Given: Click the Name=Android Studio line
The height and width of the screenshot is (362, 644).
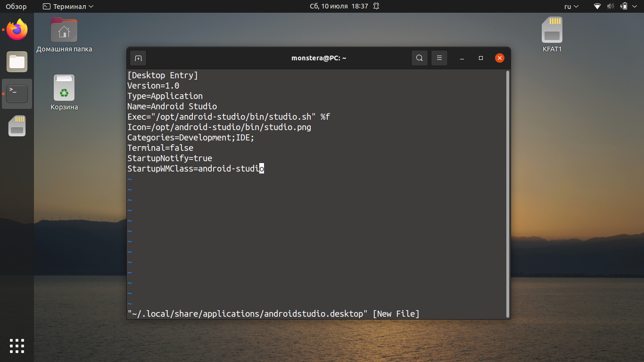Looking at the screenshot, I should (172, 107).
